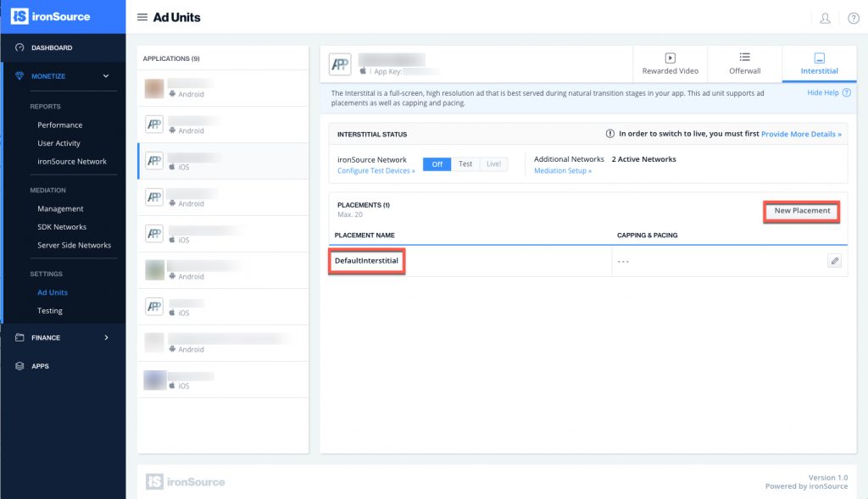Select the Interstitial tab
The width and height of the screenshot is (868, 499).
[x=820, y=64]
